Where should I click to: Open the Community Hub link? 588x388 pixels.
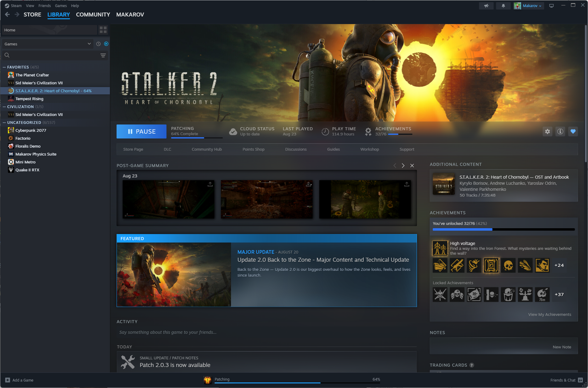207,149
